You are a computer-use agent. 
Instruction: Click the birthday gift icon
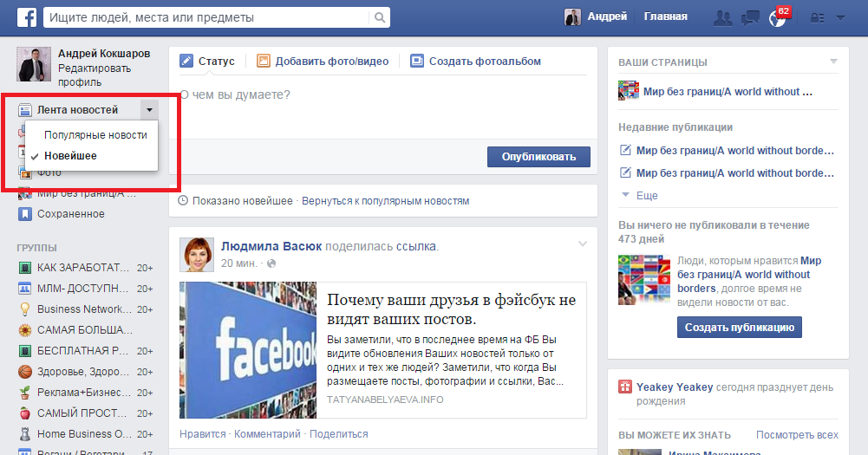tap(625, 387)
